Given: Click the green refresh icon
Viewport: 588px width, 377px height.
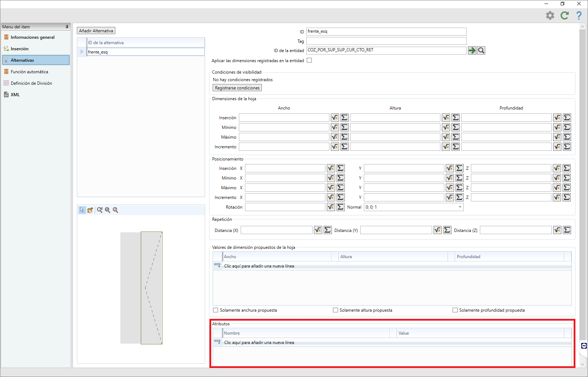Looking at the screenshot, I should tap(565, 15).
